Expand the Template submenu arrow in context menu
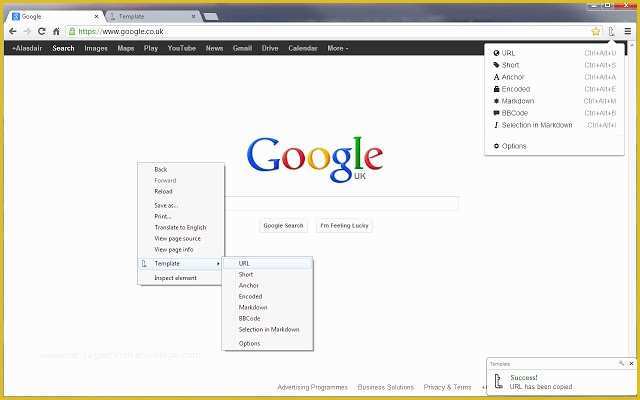 point(218,264)
